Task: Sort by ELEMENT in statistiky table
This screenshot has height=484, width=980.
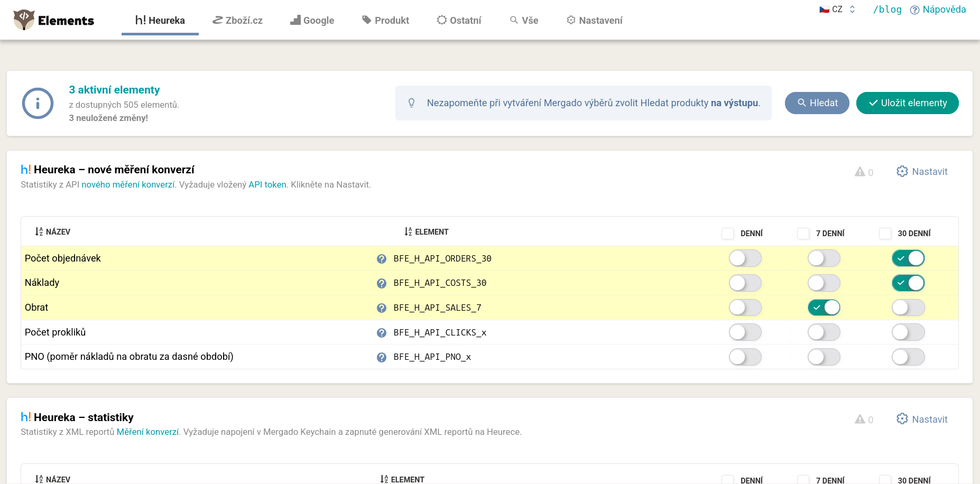Action: click(402, 479)
